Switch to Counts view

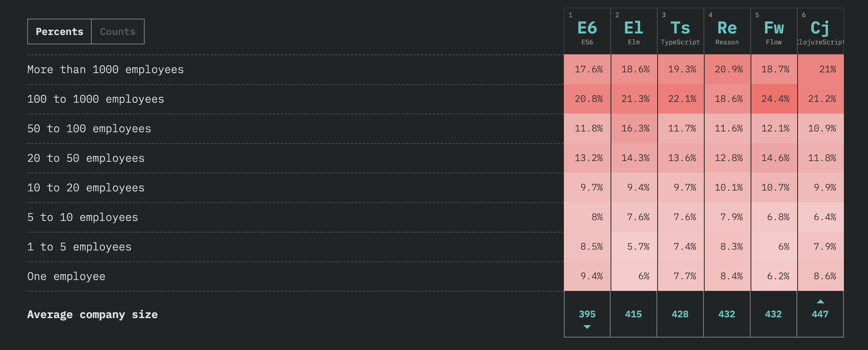(118, 31)
